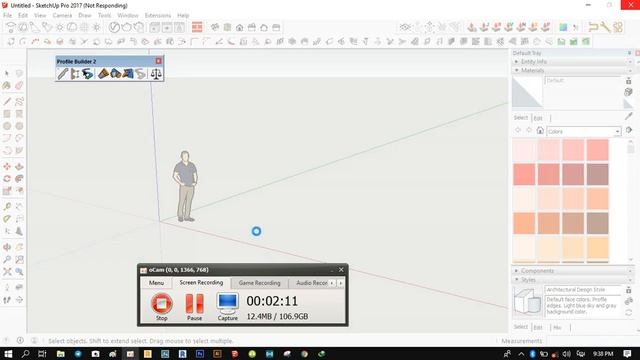Open the Colors material library dropdown
The image size is (640, 360).
point(584,131)
